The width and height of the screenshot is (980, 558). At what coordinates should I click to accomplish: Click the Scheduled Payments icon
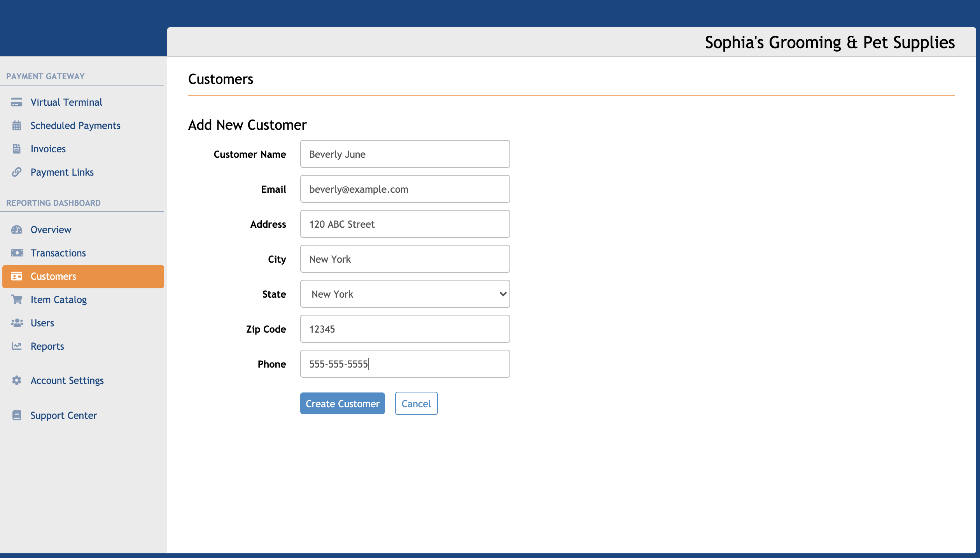click(16, 126)
